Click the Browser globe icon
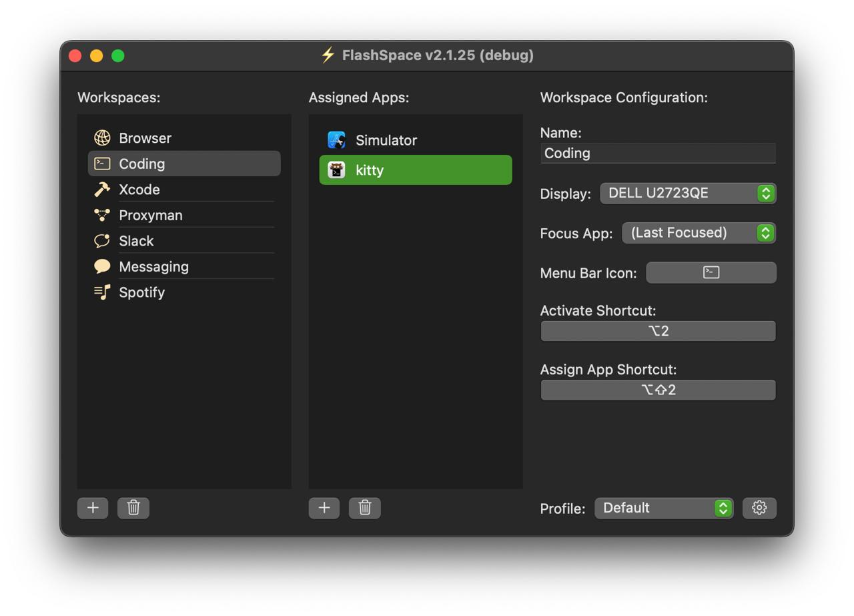This screenshot has width=854, height=616. tap(102, 138)
